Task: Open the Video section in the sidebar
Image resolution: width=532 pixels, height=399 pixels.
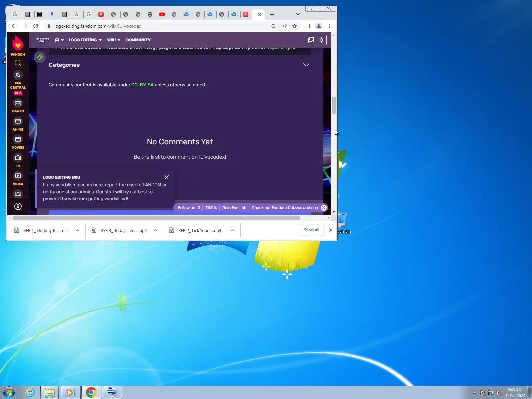Action: point(18,179)
